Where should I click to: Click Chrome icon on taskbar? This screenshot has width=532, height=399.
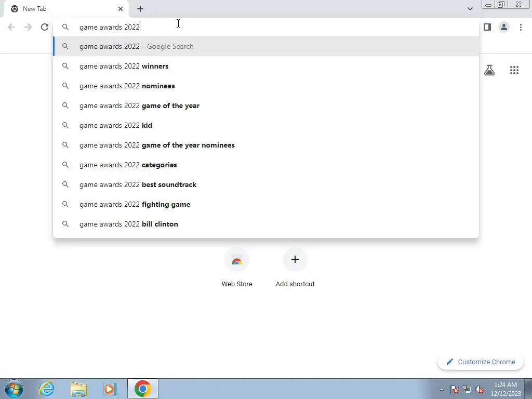click(x=142, y=389)
